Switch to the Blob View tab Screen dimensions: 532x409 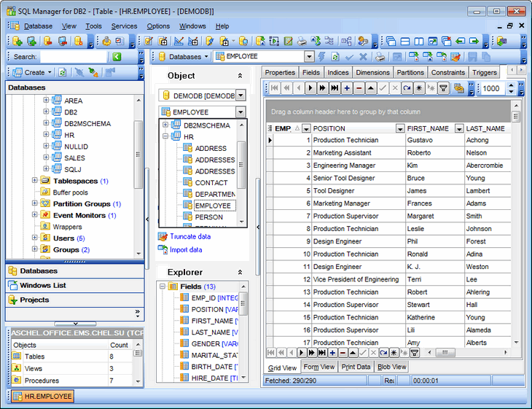point(391,367)
